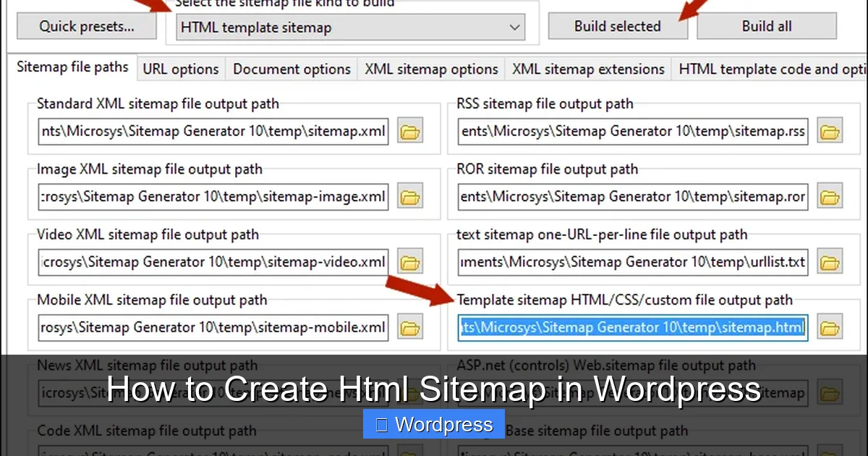Click the one-URL-per-line urllist.txt path field
The image size is (868, 456).
pos(633,261)
